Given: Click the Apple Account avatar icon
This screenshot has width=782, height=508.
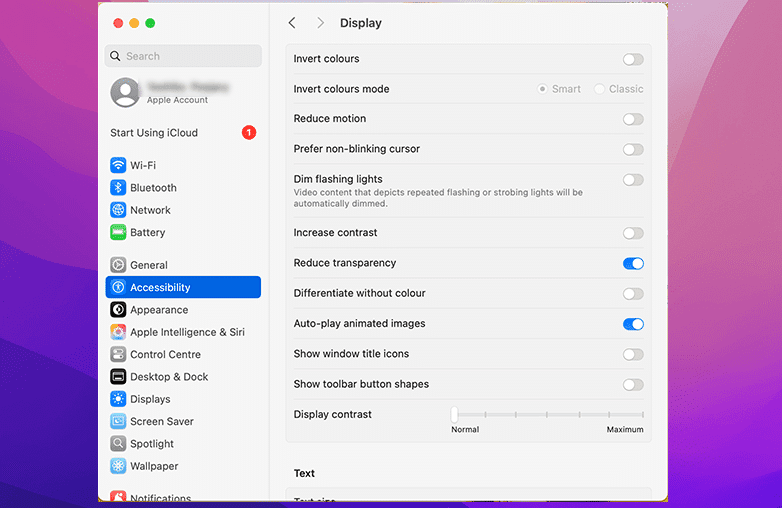Looking at the screenshot, I should pyautogui.click(x=125, y=92).
